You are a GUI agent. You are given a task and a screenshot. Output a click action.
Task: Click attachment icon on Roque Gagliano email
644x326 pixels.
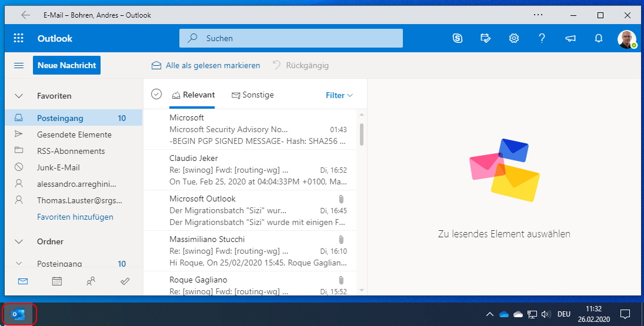tap(341, 280)
